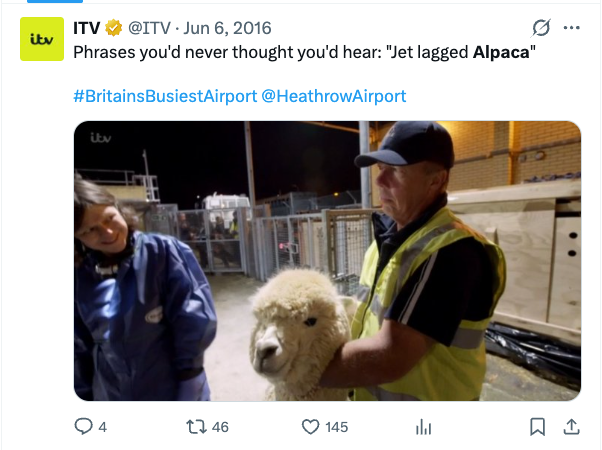The height and width of the screenshot is (450, 602).
Task: Like the tweet with heart icon
Action: (310, 427)
